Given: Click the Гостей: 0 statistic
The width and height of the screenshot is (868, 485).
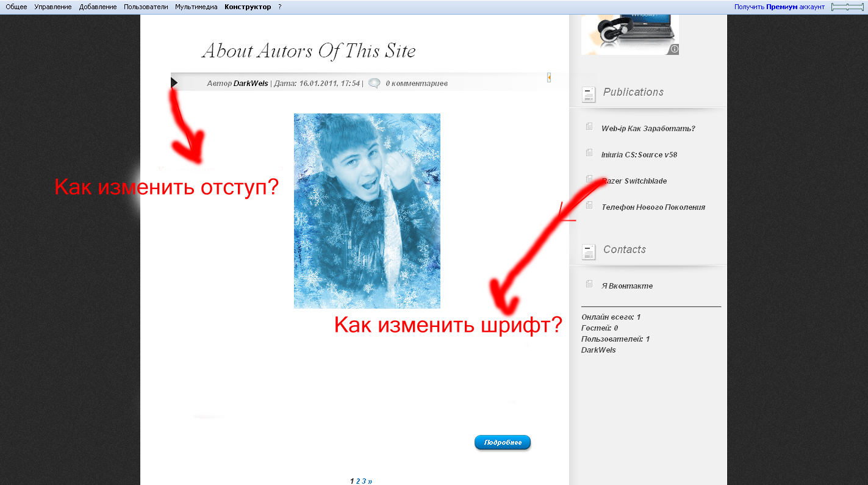Looking at the screenshot, I should (600, 328).
